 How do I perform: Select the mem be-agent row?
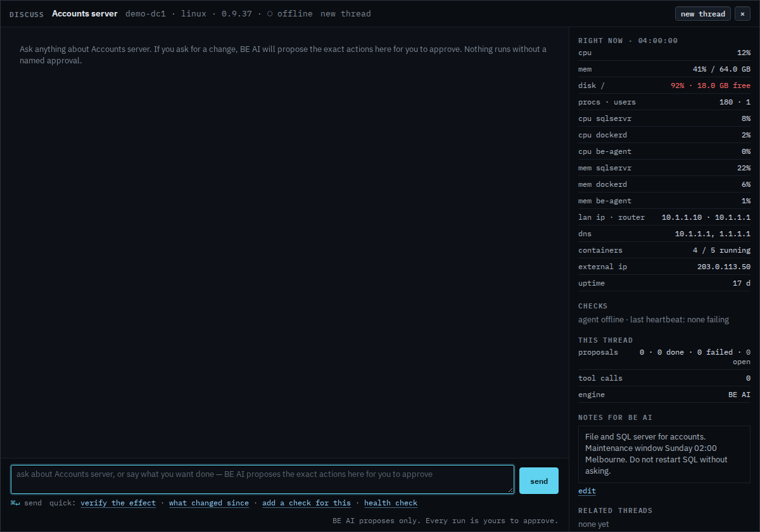pyautogui.click(x=664, y=201)
